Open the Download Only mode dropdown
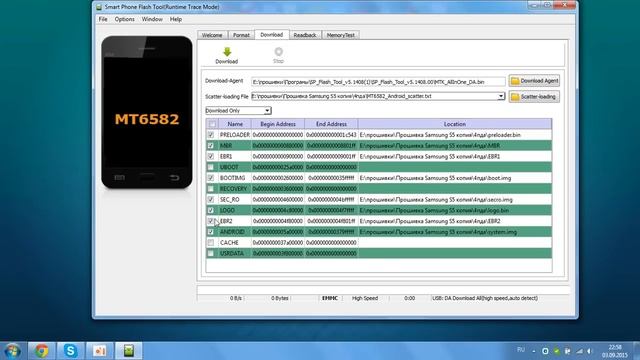The width and height of the screenshot is (640, 360). [x=267, y=111]
